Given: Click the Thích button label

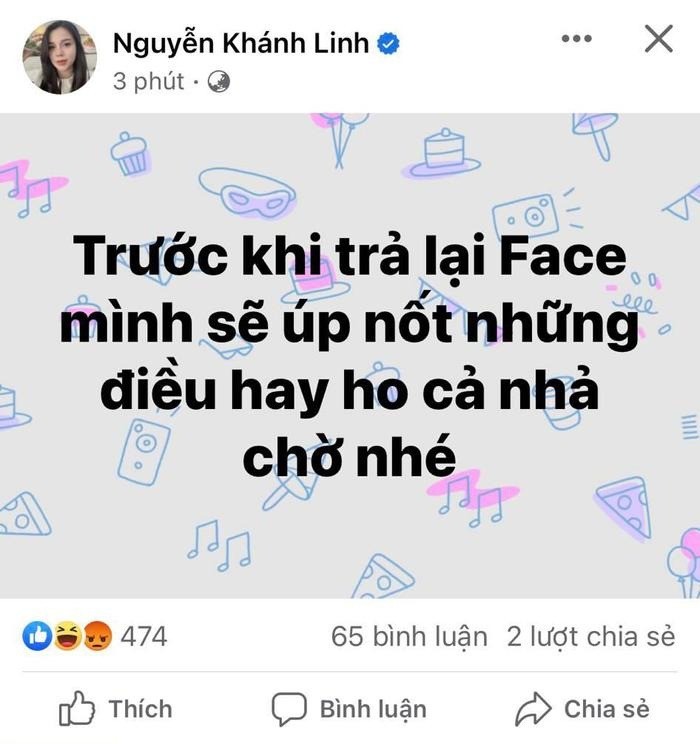Looking at the screenshot, I should coord(140,709).
